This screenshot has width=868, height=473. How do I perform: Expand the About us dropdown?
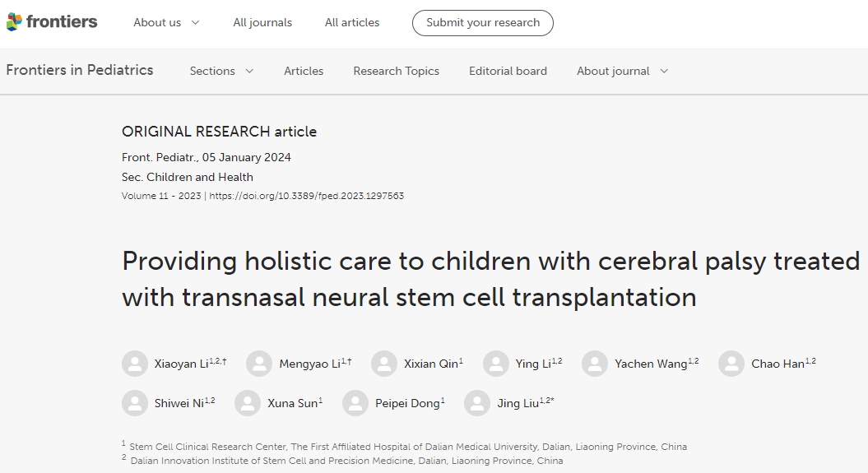(x=166, y=23)
